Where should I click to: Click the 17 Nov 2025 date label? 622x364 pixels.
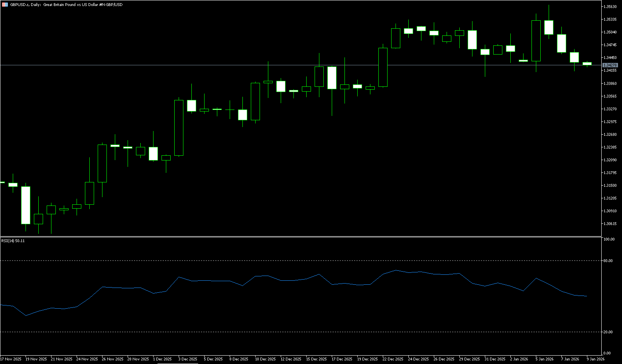pos(11,359)
